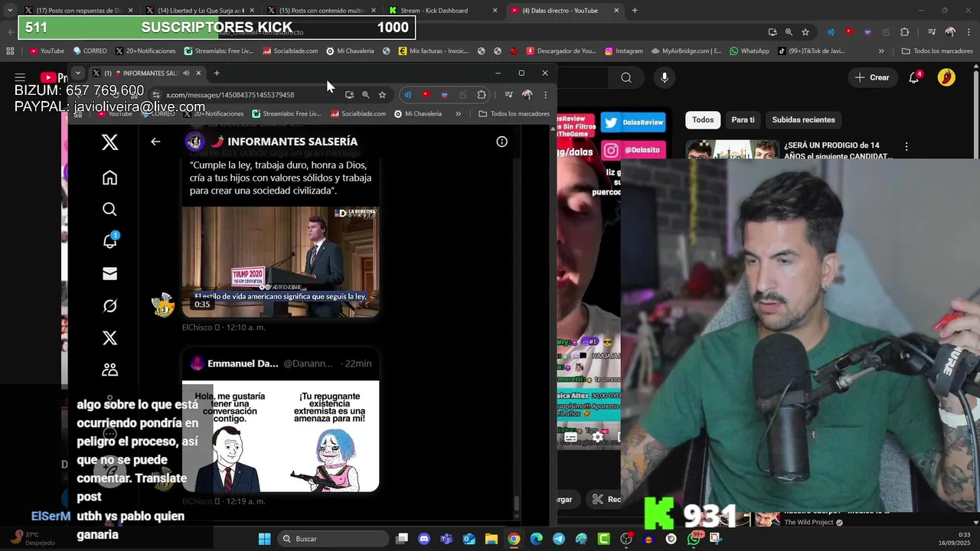Open Instagram bookmark in back window

click(x=623, y=51)
